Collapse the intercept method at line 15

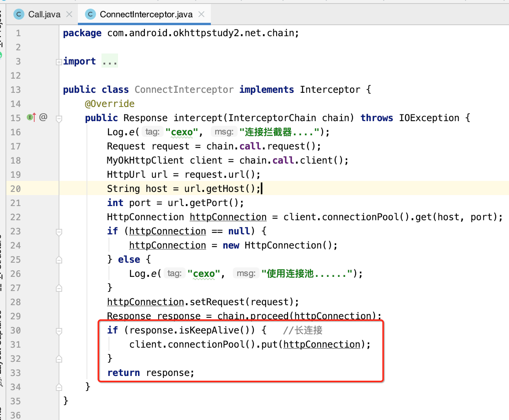[x=59, y=118]
